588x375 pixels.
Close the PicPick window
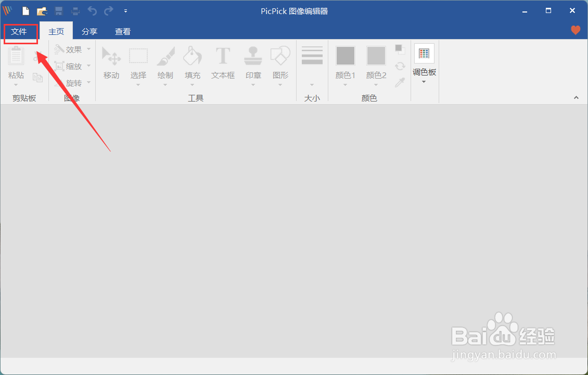(572, 10)
